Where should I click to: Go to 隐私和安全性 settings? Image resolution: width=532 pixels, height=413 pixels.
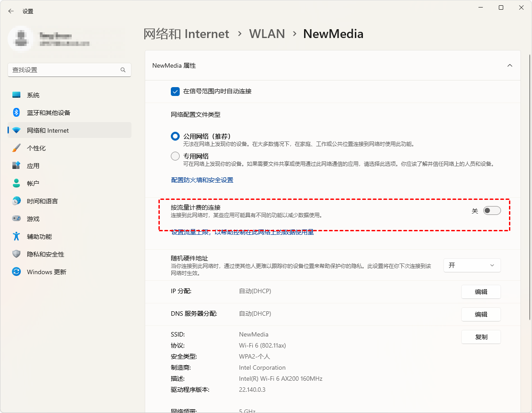pyautogui.click(x=45, y=254)
